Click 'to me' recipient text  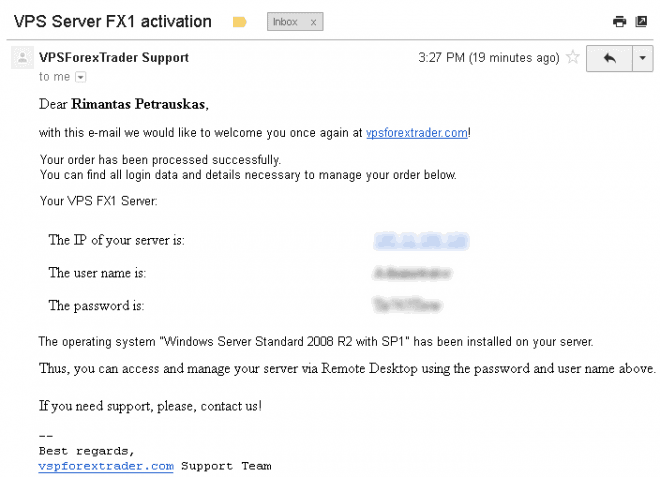(x=54, y=77)
